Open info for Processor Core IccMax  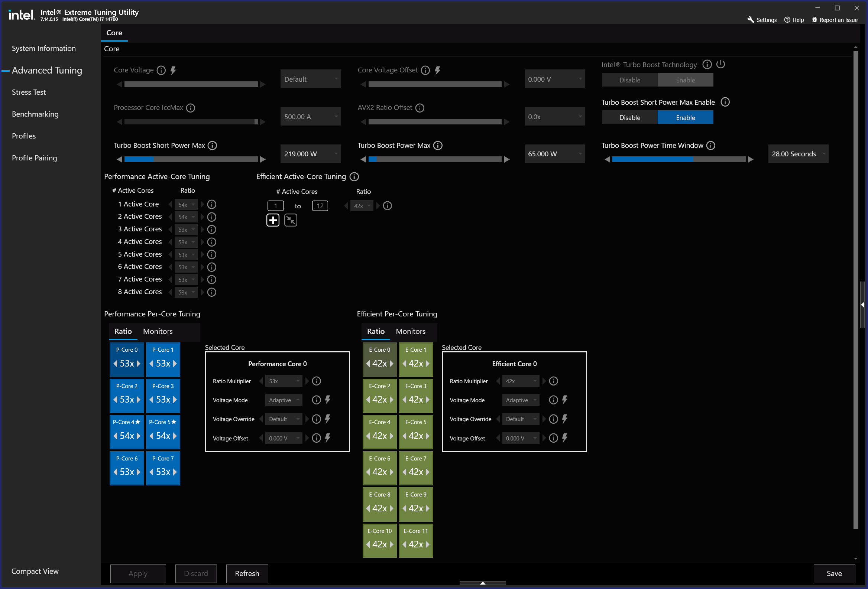pyautogui.click(x=191, y=108)
